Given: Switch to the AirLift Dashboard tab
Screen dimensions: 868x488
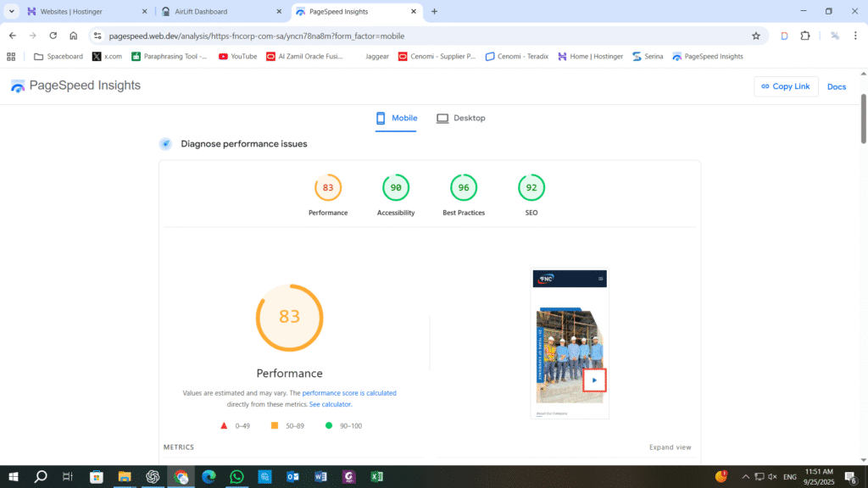Looking at the screenshot, I should [x=220, y=12].
